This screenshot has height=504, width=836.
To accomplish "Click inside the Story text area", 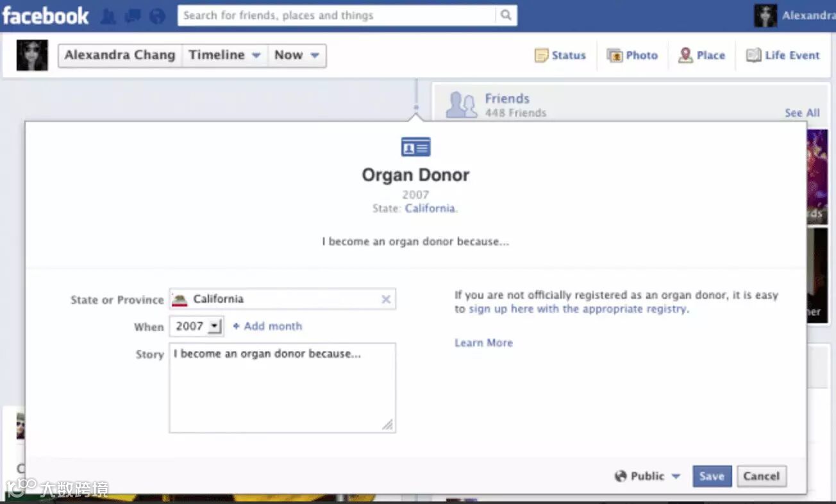I will tap(283, 388).
